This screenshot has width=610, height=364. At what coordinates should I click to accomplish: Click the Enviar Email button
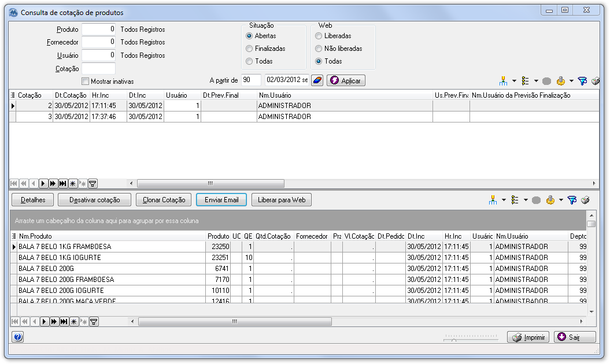pyautogui.click(x=221, y=200)
